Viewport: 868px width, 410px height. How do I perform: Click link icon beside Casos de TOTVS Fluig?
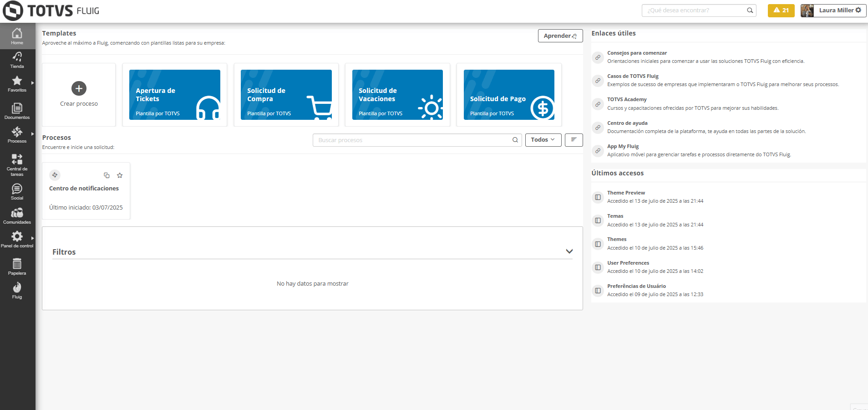pyautogui.click(x=598, y=81)
